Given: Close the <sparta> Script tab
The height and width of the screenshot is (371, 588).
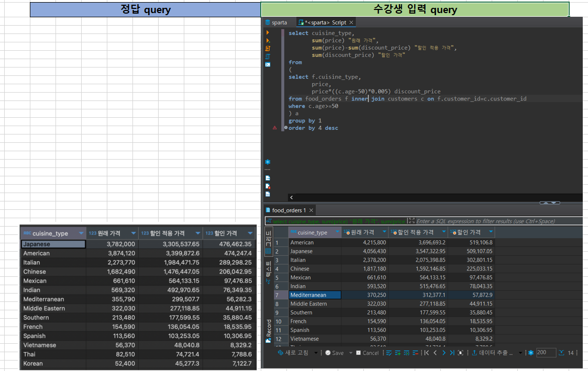Looking at the screenshot, I should pyautogui.click(x=351, y=23).
